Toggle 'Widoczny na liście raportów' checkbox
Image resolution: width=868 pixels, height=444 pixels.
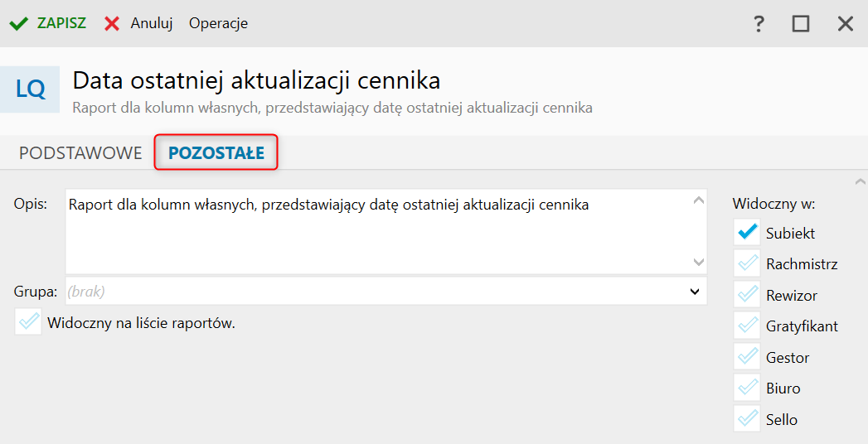(x=29, y=322)
